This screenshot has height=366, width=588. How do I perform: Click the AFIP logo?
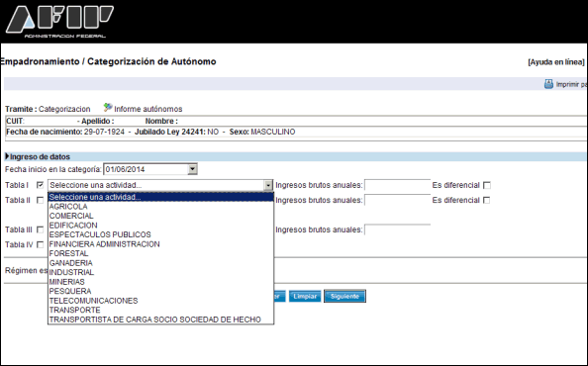click(x=59, y=22)
